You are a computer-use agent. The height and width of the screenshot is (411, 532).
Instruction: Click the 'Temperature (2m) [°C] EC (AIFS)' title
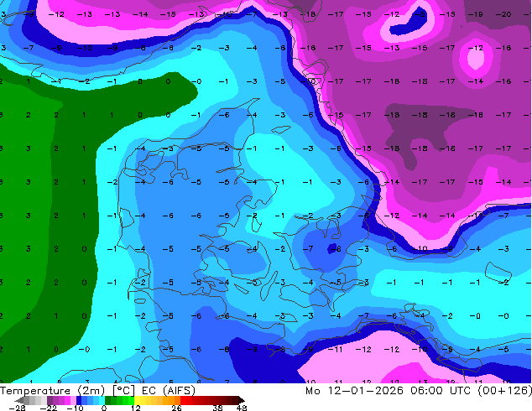[97, 391]
